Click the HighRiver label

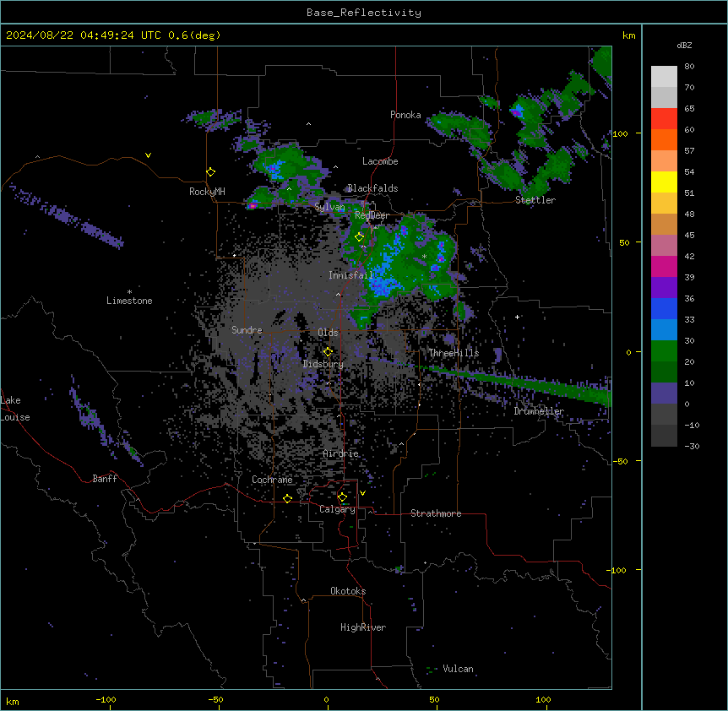coord(363,627)
